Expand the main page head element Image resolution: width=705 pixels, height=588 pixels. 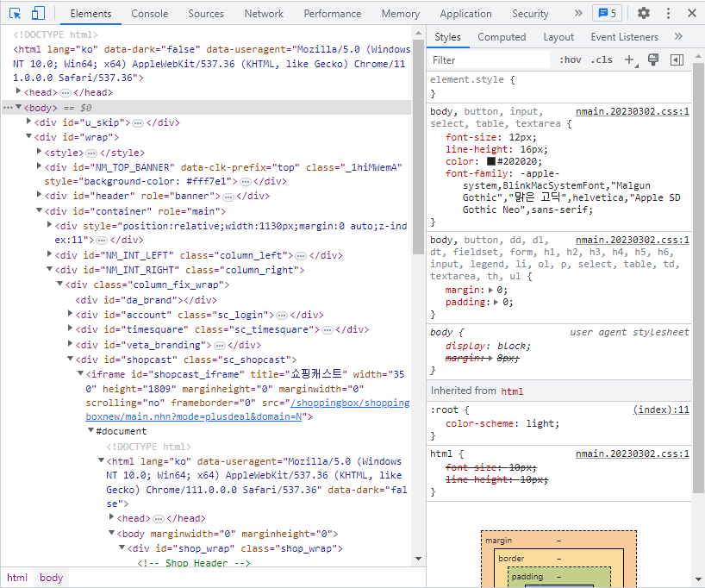click(18, 91)
